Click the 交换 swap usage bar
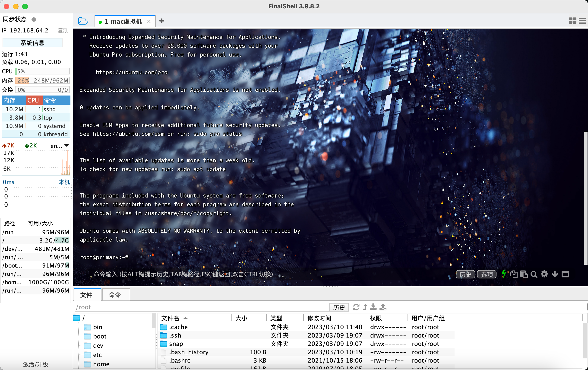The height and width of the screenshot is (370, 588). (x=42, y=90)
